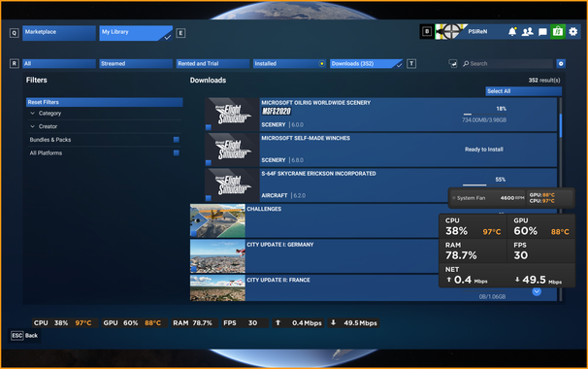Toggle the All Platforms checkbox

click(176, 152)
